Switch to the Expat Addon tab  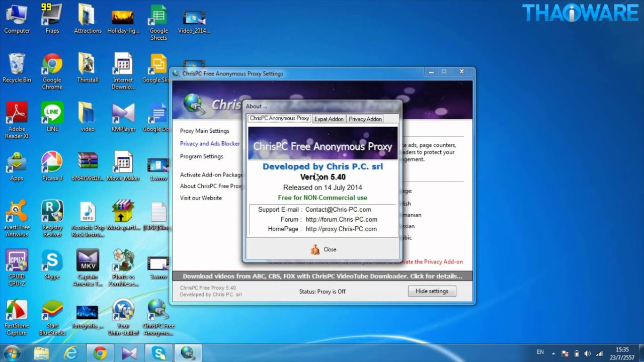(x=329, y=119)
